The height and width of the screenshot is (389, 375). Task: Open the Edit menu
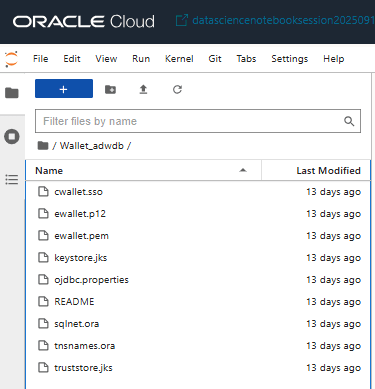(x=72, y=59)
